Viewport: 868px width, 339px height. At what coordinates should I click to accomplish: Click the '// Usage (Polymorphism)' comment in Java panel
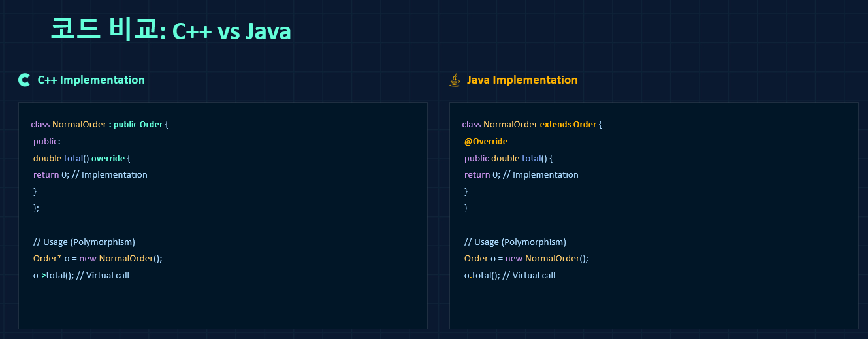click(x=515, y=242)
